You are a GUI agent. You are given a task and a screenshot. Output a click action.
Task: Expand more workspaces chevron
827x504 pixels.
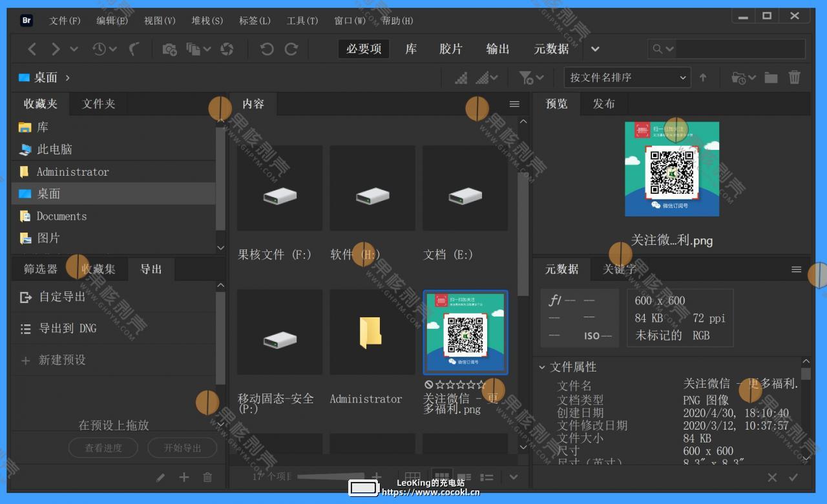(595, 49)
